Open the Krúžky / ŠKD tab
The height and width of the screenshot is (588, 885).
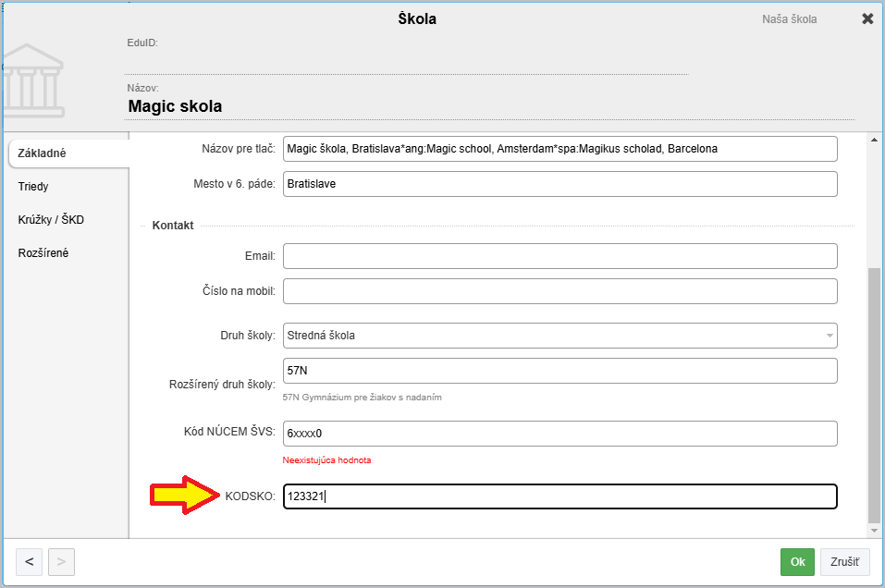51,220
